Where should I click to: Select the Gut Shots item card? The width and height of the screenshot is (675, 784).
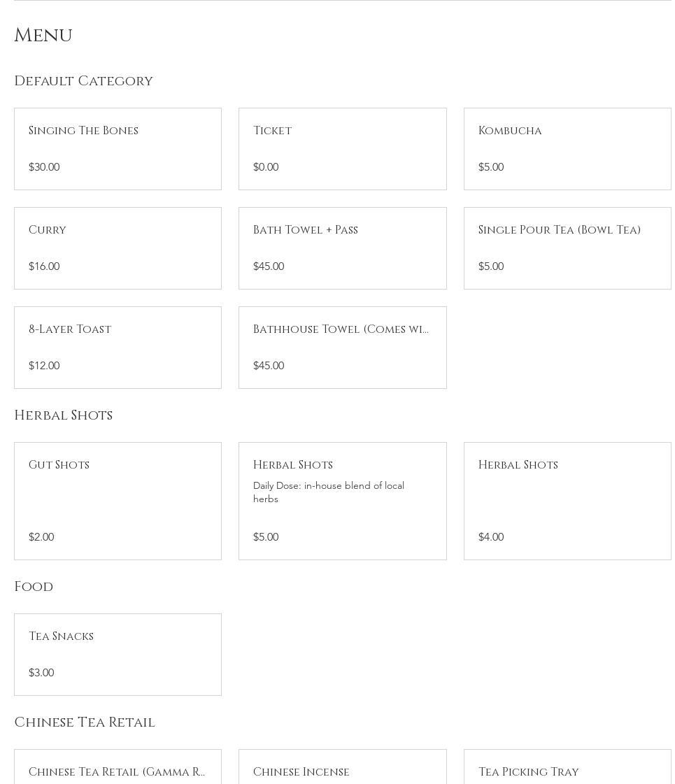click(x=118, y=500)
